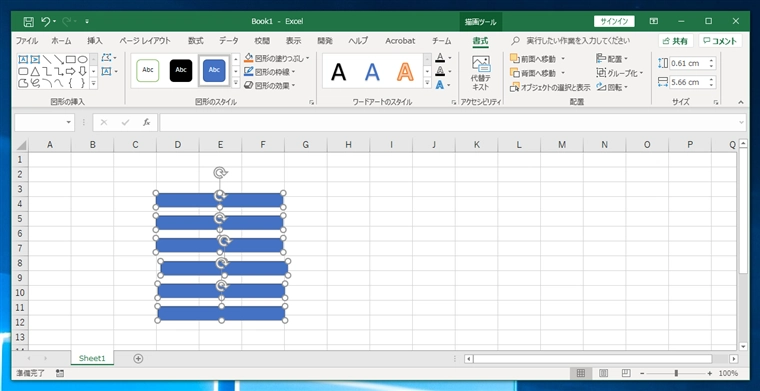Screen dimensions: 760x391
Task: Switch to Page Layout view in status bar
Action: point(603,373)
